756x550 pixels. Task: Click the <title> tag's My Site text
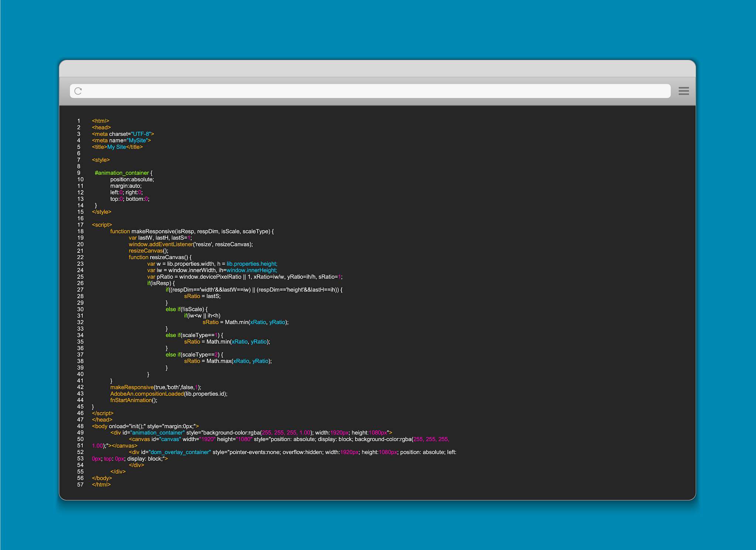pos(117,147)
